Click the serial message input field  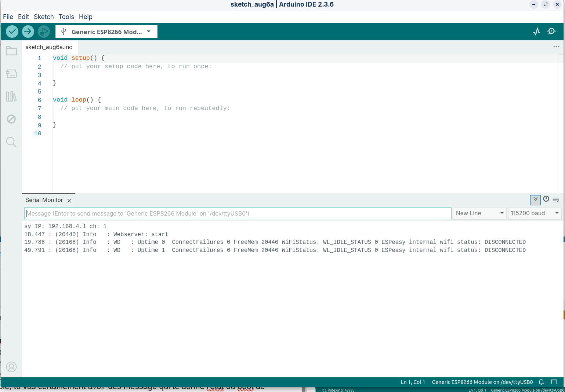click(238, 214)
